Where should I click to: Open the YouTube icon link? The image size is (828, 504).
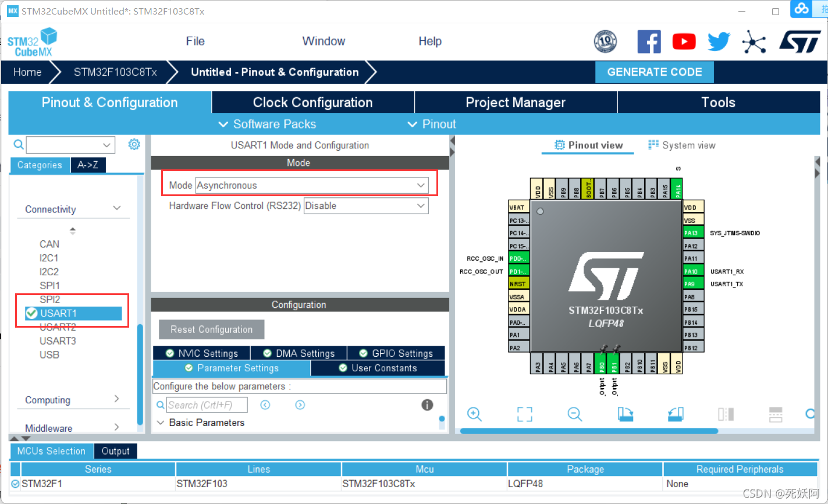tap(684, 41)
